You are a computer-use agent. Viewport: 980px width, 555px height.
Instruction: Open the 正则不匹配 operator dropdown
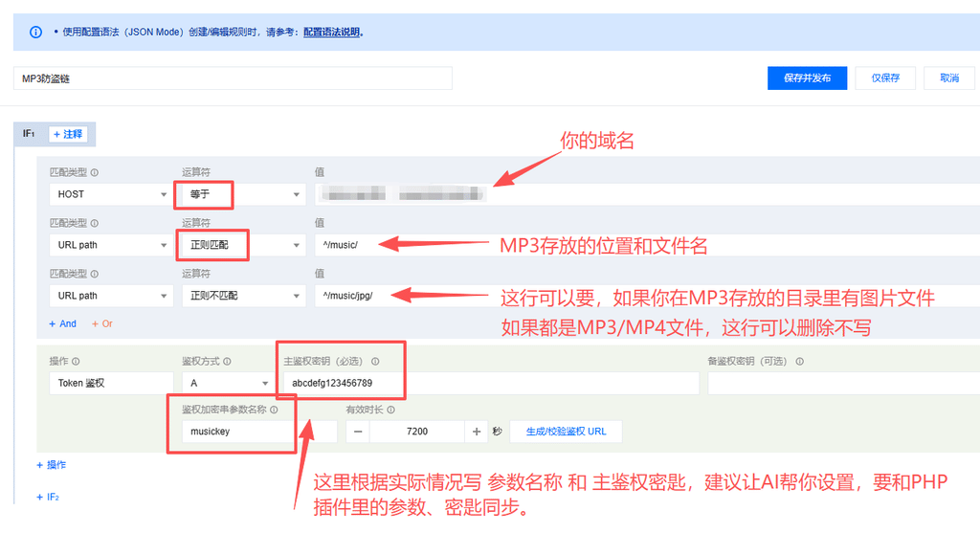[x=244, y=296]
